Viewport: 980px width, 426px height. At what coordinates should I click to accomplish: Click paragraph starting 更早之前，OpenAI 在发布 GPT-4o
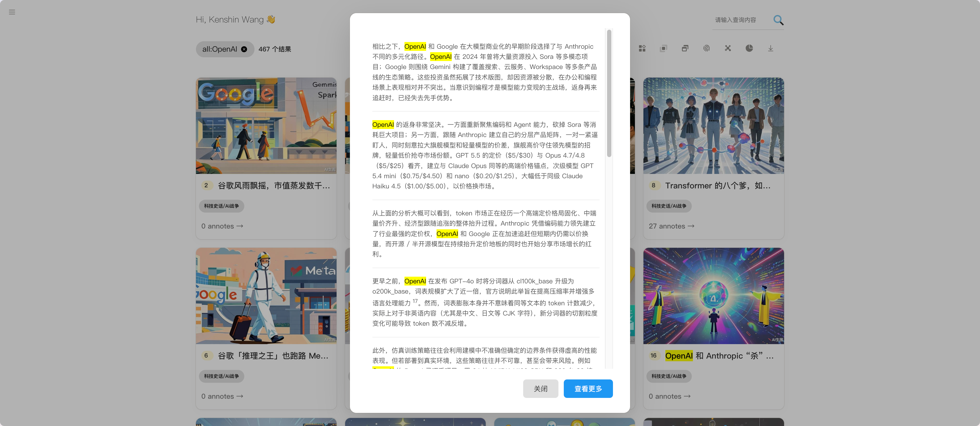coord(485,302)
